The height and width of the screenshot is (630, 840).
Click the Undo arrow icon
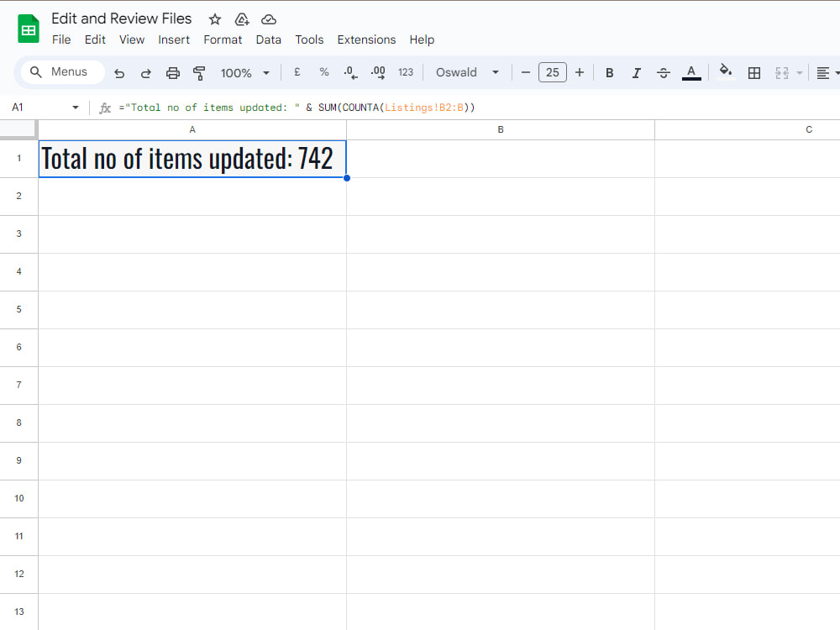click(x=119, y=73)
